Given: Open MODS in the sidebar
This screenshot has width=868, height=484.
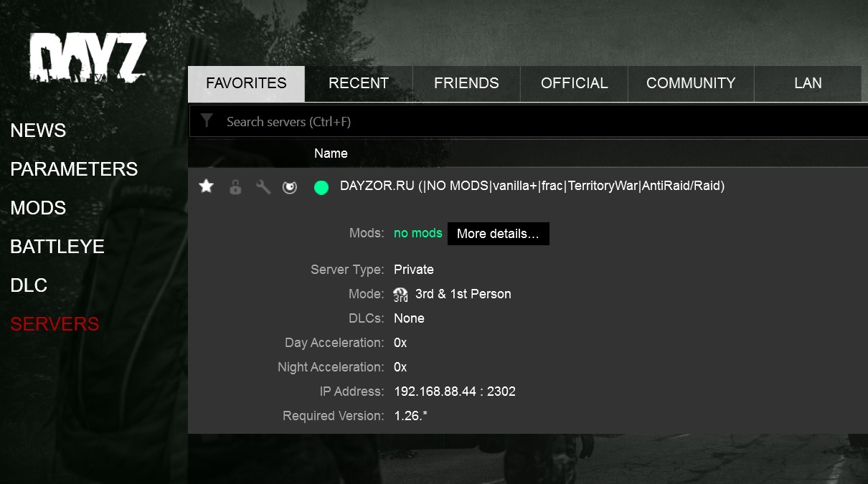Looking at the screenshot, I should click(38, 208).
